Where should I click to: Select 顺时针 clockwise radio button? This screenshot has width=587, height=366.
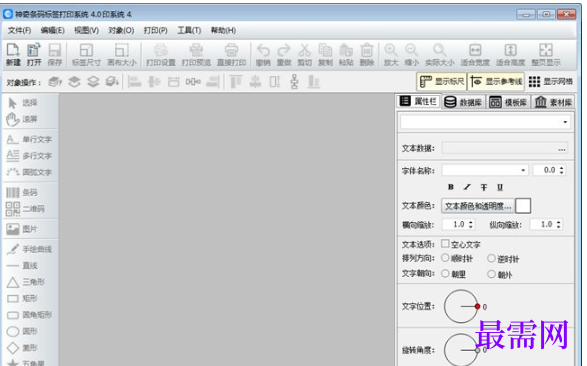click(445, 258)
